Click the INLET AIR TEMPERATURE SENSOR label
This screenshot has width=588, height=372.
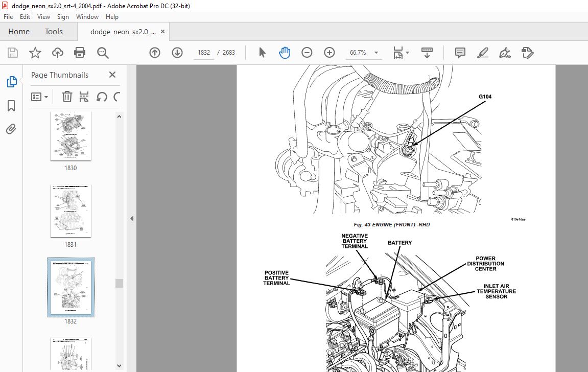pyautogui.click(x=496, y=291)
